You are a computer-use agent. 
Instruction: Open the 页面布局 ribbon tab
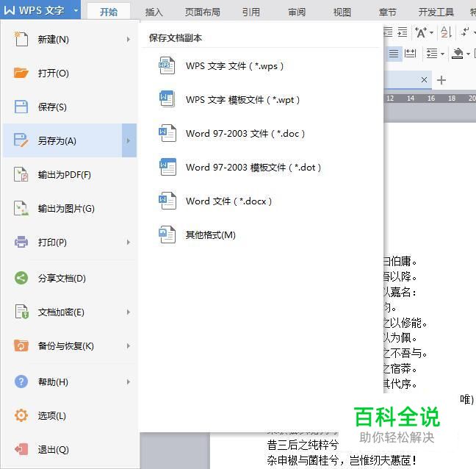(203, 12)
